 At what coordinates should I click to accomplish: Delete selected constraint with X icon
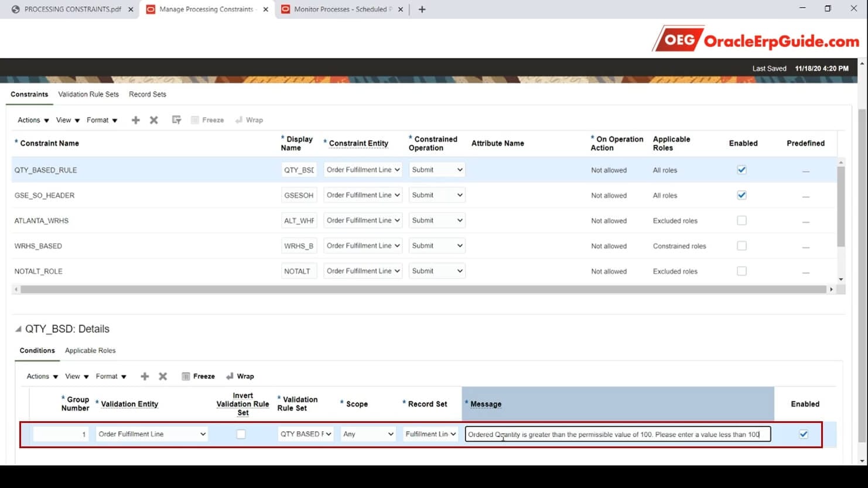pyautogui.click(x=154, y=120)
